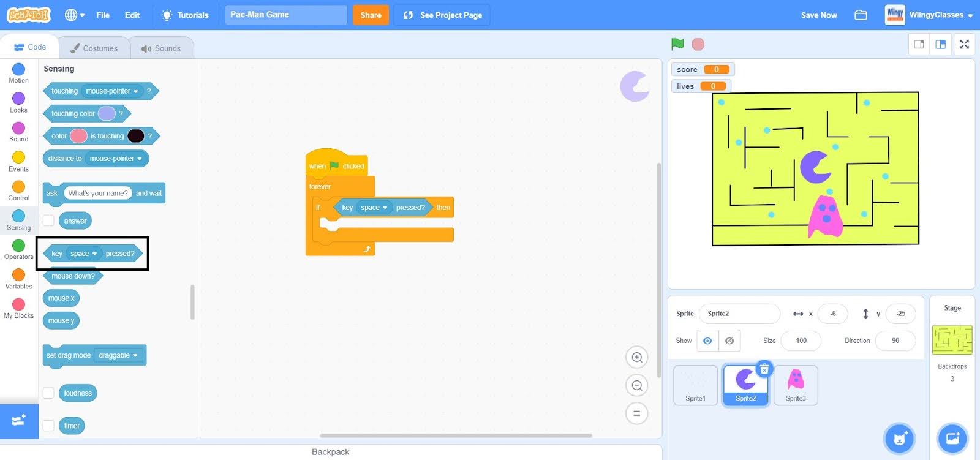This screenshot has width=980, height=460.
Task: Reset workspace zoom with equals icon
Action: pos(637,413)
